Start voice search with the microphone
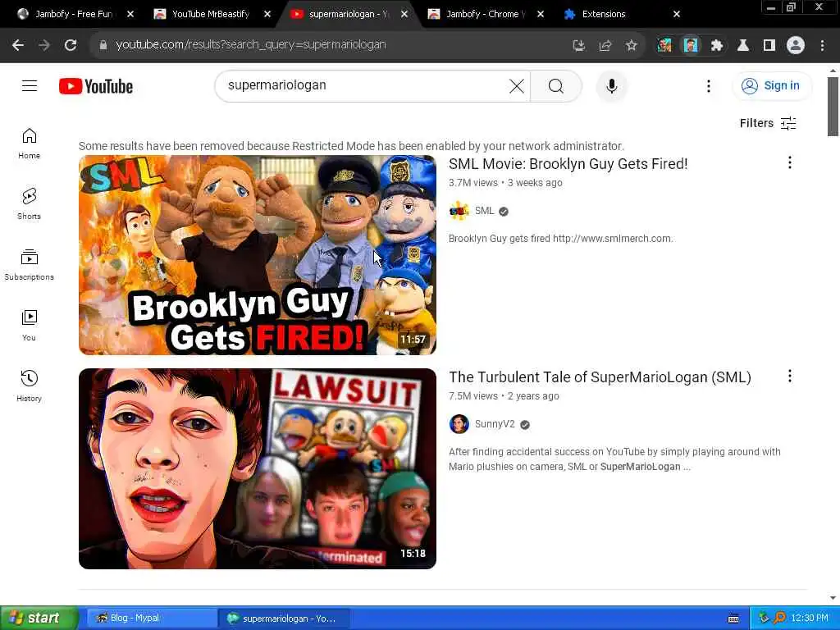This screenshot has width=840, height=630. pyautogui.click(x=611, y=85)
